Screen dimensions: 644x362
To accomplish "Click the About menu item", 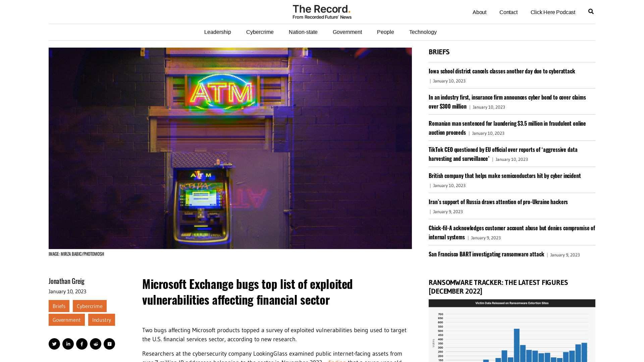I will click(x=479, y=12).
